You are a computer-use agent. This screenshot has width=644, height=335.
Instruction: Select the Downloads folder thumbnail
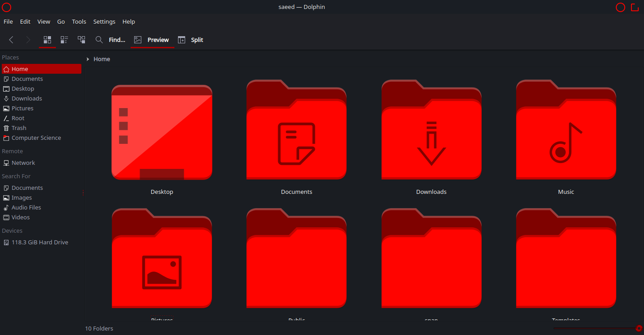432,130
